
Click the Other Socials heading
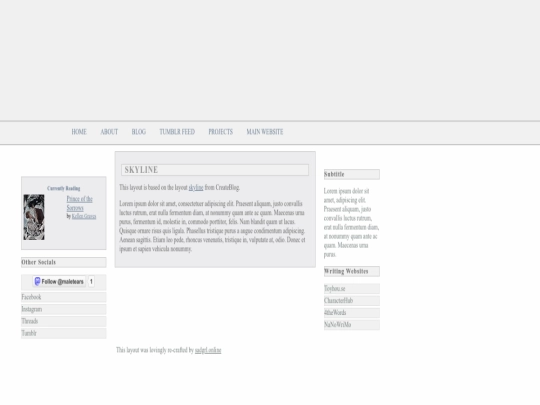64,262
